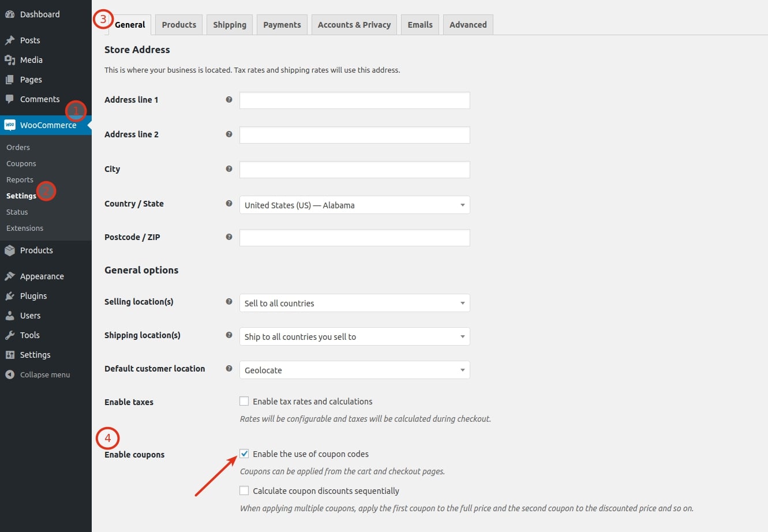Open Default customer location dropdown

[354, 370]
